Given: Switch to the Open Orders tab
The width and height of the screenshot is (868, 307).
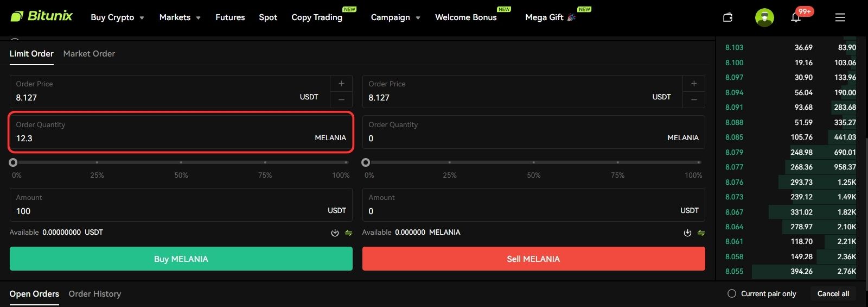Looking at the screenshot, I should click(x=34, y=294).
